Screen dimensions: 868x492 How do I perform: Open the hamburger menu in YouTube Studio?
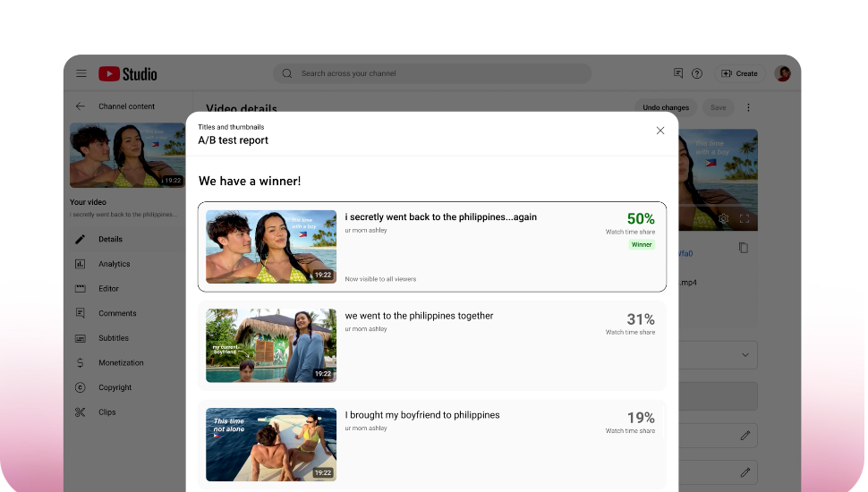pos(81,73)
